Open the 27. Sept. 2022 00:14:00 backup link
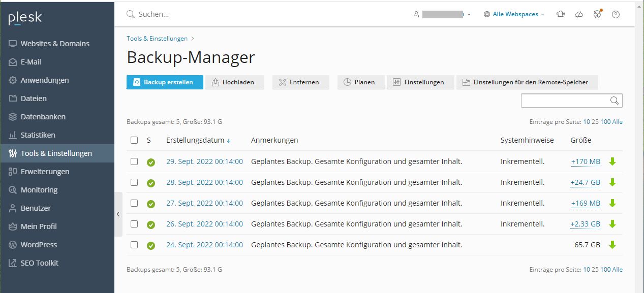 [204, 203]
